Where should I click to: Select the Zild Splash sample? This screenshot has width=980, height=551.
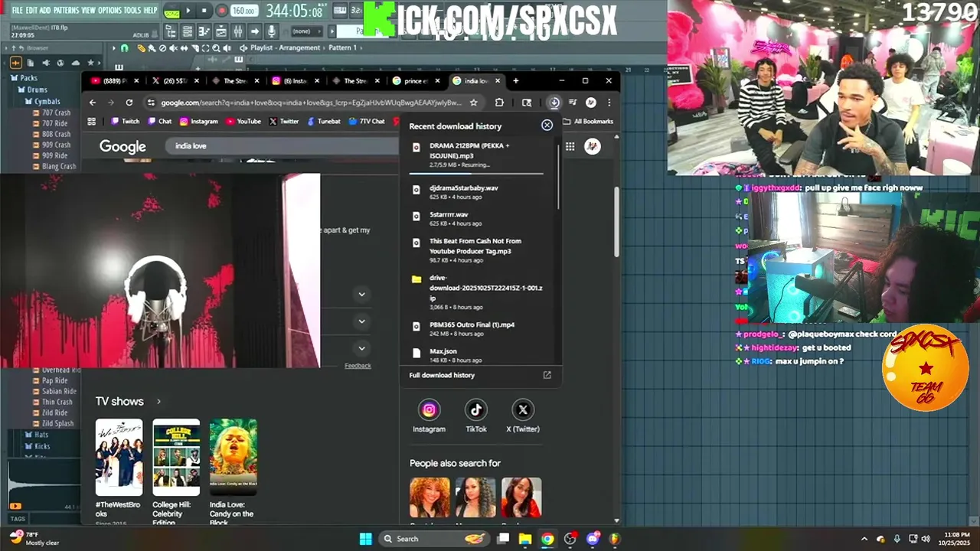tap(53, 423)
